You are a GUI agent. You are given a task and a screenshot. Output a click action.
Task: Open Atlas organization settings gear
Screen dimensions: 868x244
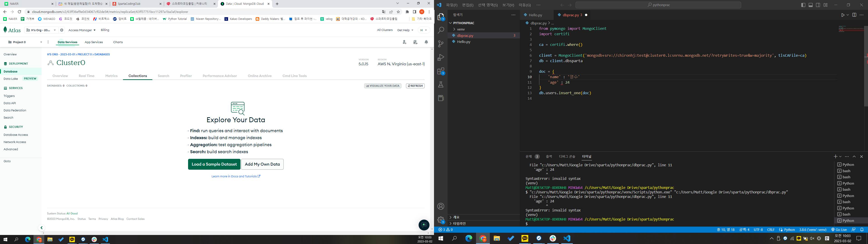point(62,30)
